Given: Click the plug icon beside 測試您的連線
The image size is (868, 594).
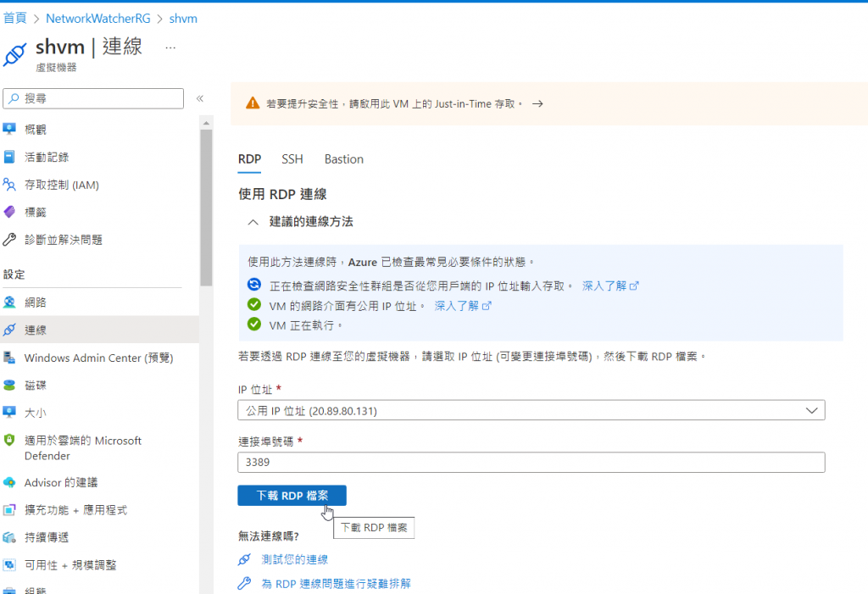Looking at the screenshot, I should (244, 559).
